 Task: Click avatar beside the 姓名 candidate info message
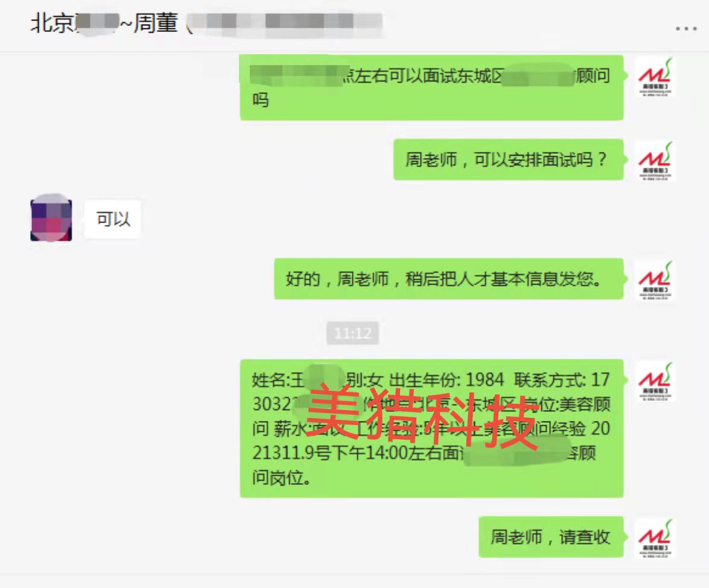tap(655, 382)
